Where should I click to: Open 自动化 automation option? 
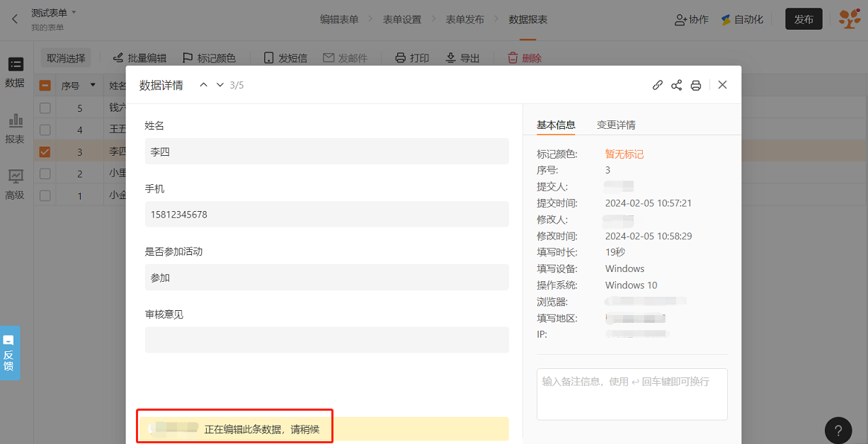pyautogui.click(x=742, y=19)
